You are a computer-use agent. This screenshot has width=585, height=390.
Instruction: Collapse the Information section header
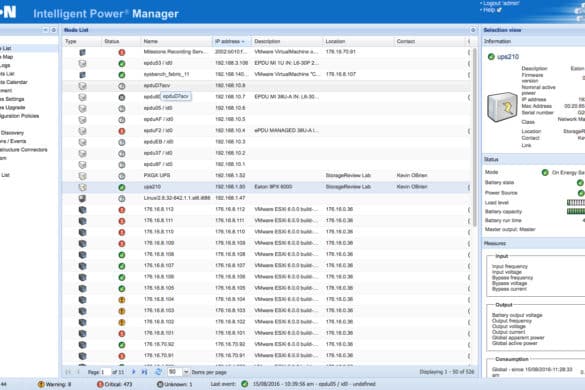[x=534, y=41]
